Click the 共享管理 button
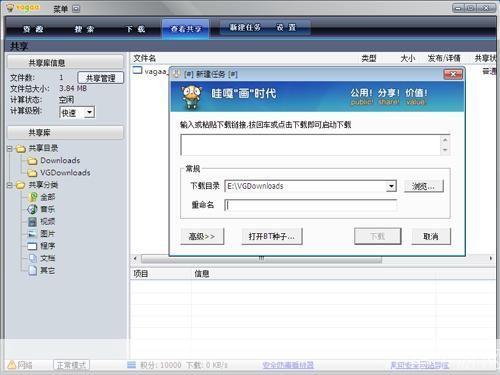The image size is (500, 375). click(101, 78)
